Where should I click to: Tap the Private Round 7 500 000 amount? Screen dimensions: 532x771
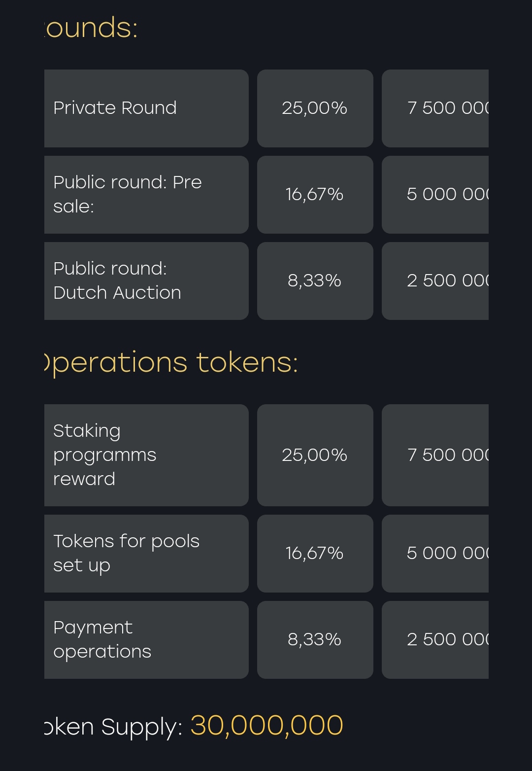[435, 108]
